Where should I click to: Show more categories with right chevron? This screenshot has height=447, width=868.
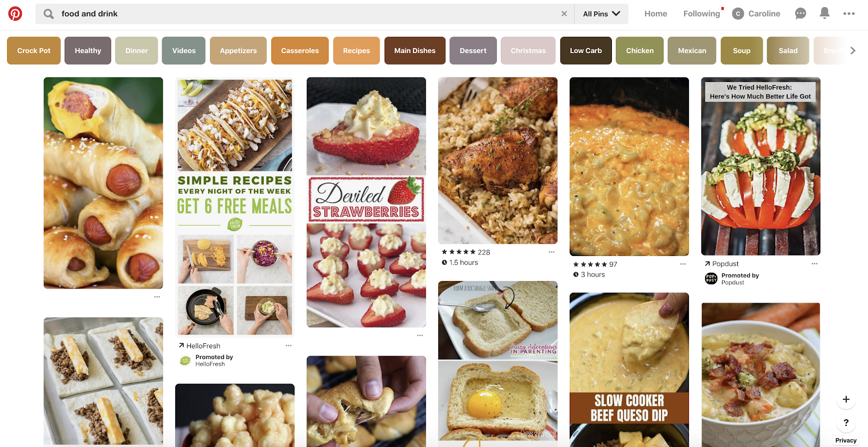pos(853,50)
